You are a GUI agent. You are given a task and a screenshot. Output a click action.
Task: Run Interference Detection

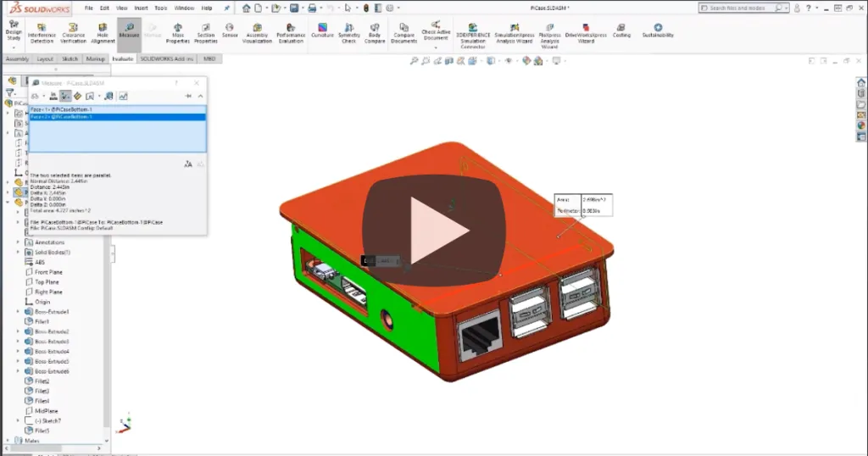coord(42,33)
